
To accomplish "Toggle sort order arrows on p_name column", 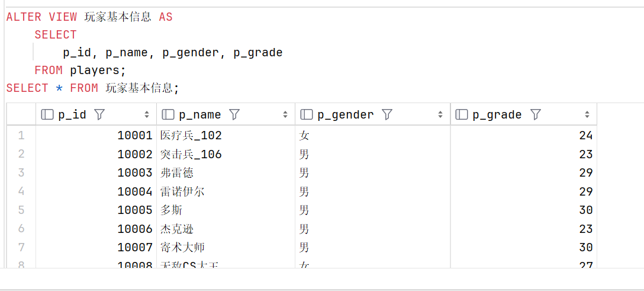I will click(x=285, y=114).
